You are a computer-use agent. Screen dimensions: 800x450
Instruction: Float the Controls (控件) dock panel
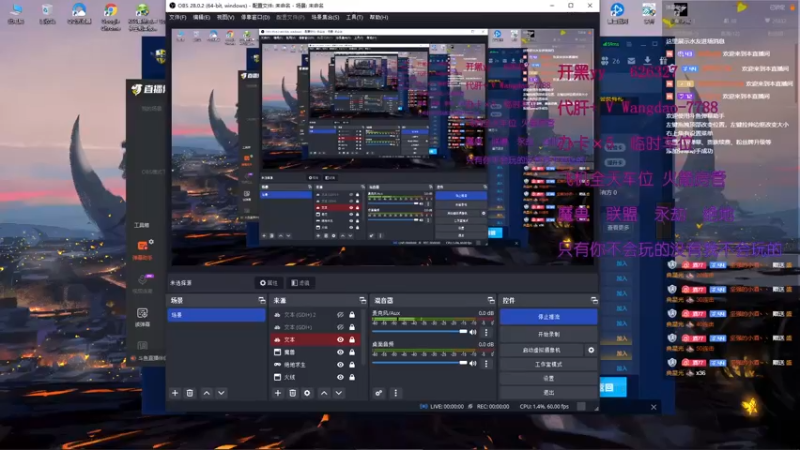point(594,300)
